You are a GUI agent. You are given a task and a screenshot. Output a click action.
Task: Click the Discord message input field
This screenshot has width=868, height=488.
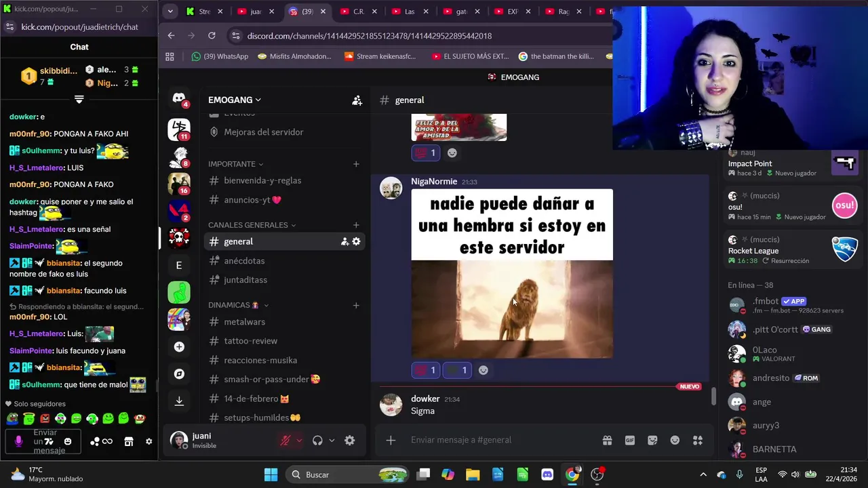pos(500,441)
